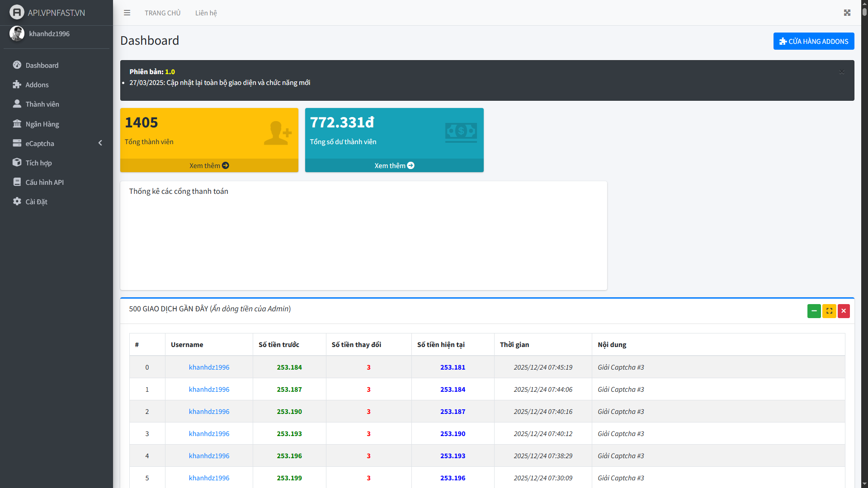Click Xem thêm under Tổng thành viên

(x=209, y=165)
